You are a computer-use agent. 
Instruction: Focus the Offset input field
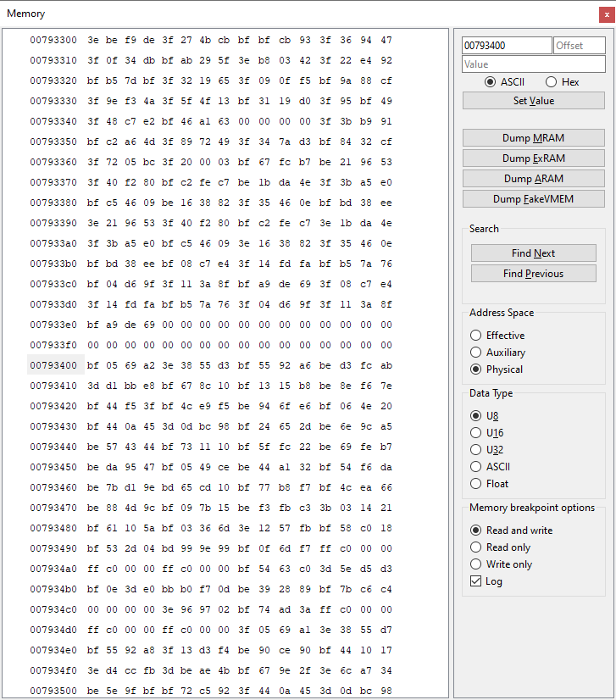tap(580, 46)
